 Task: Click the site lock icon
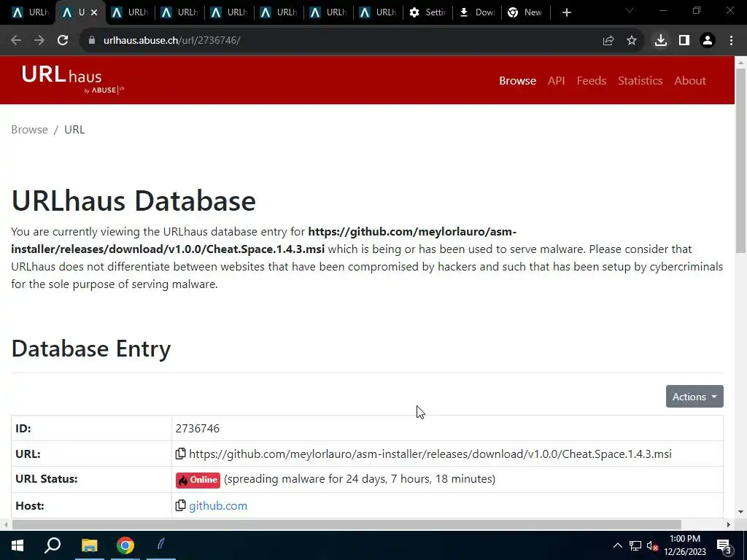pos(92,41)
